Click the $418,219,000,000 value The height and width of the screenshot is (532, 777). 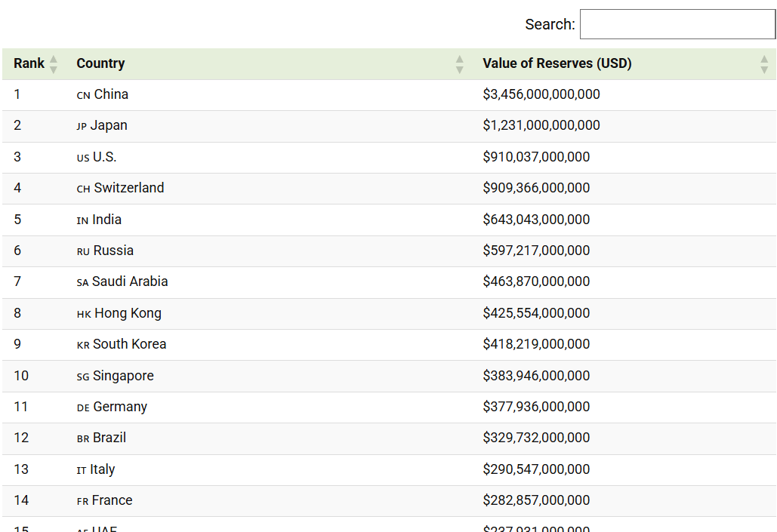point(536,344)
